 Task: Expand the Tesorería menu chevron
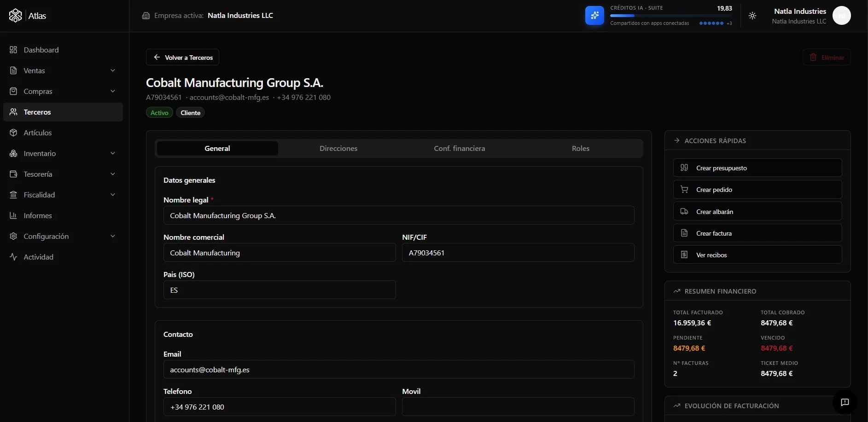tap(113, 174)
